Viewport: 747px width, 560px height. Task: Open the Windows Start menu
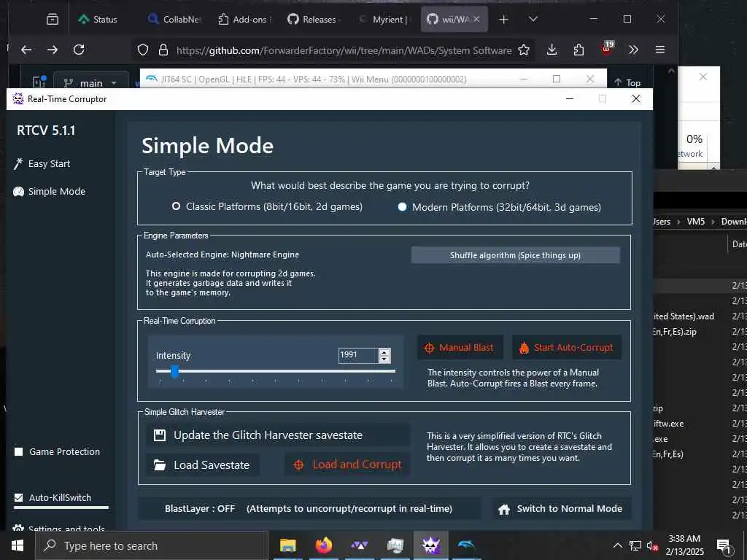(x=18, y=545)
